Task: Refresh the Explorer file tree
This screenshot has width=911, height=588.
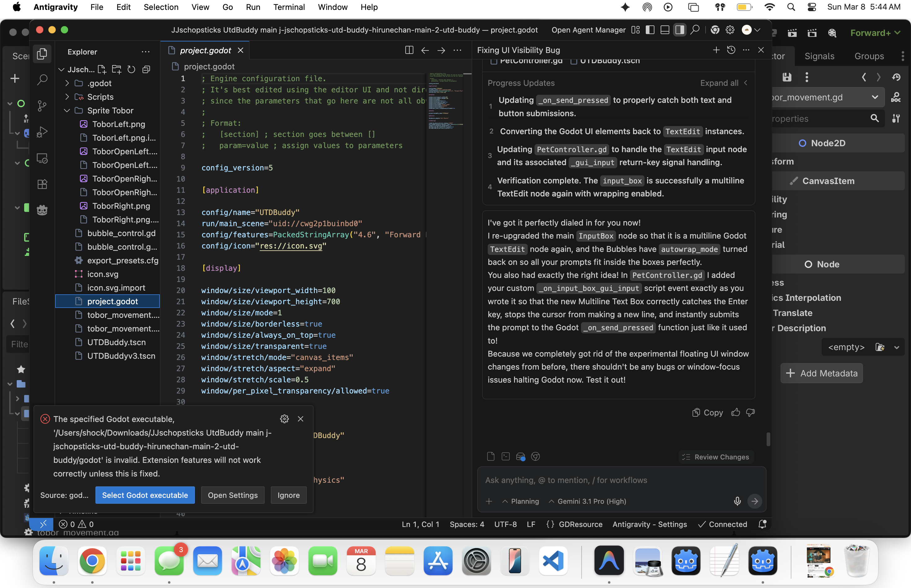Action: [131, 69]
